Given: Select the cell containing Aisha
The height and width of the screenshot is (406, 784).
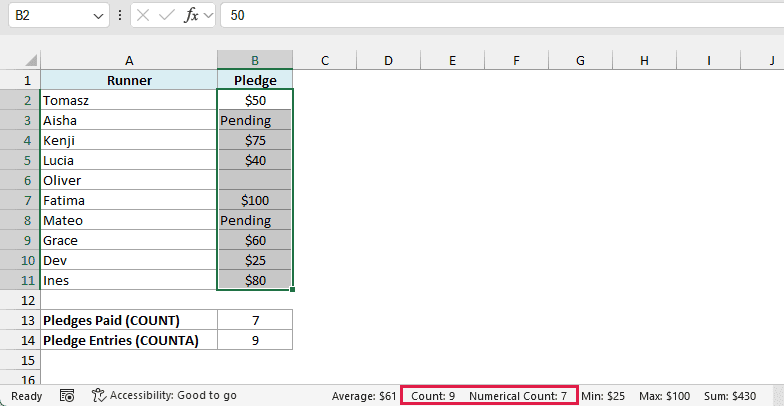Looking at the screenshot, I should [x=129, y=120].
